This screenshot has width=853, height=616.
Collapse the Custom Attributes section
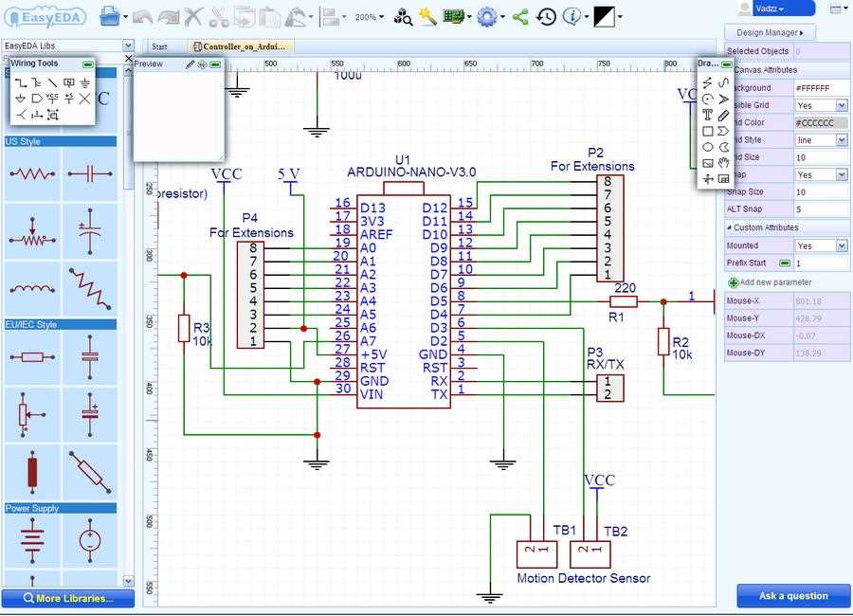point(729,226)
